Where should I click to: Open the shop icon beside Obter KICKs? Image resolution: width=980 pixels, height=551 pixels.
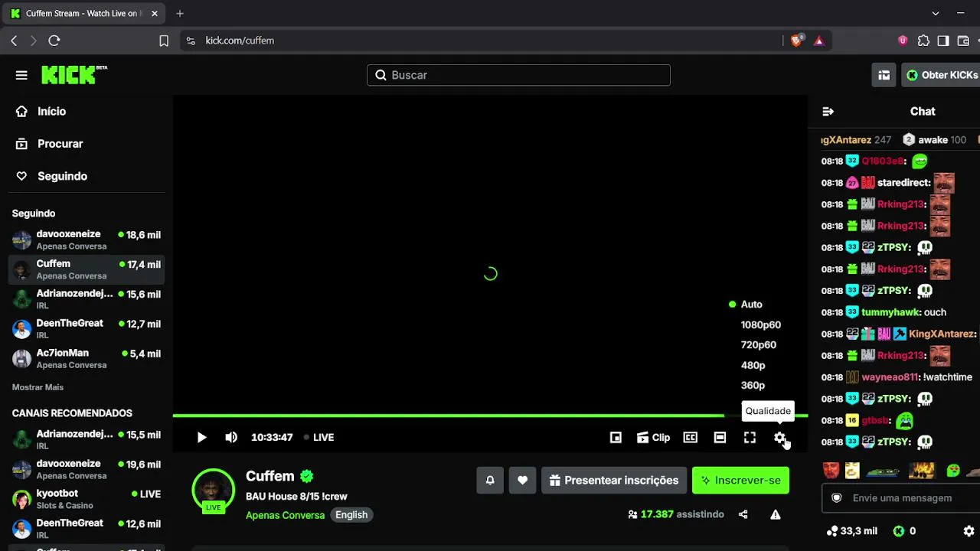click(x=884, y=75)
